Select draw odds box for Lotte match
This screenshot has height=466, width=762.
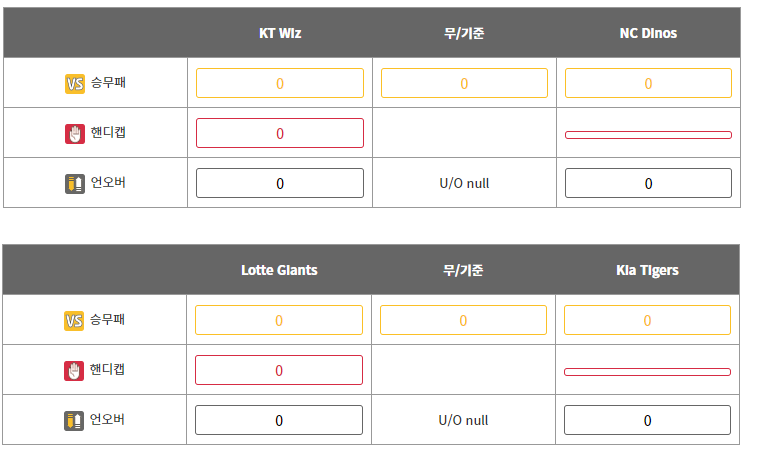pos(463,320)
